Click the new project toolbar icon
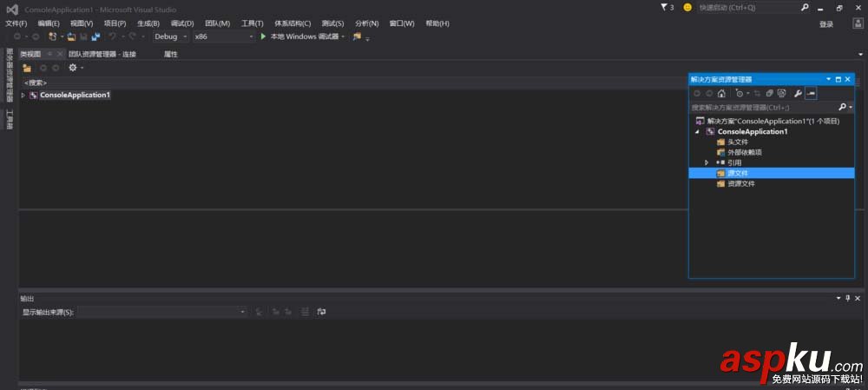The image size is (868, 390). pyautogui.click(x=53, y=36)
